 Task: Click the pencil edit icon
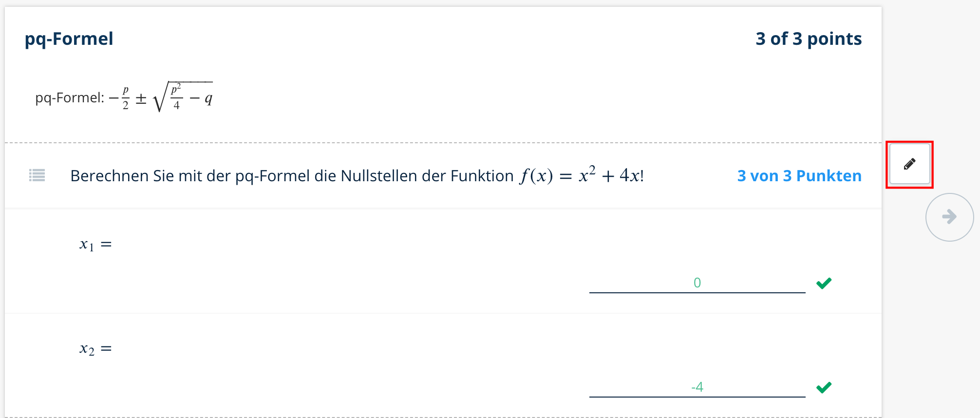click(x=909, y=164)
